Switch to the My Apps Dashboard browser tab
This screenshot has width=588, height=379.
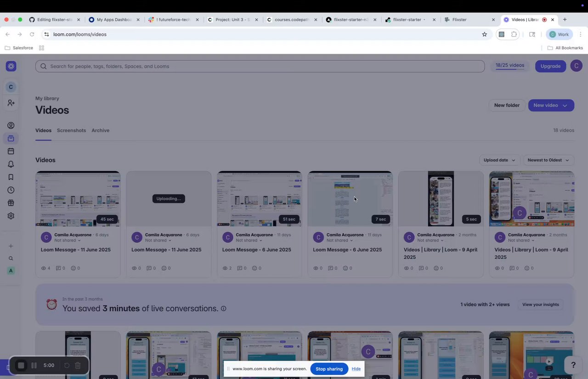click(x=114, y=20)
